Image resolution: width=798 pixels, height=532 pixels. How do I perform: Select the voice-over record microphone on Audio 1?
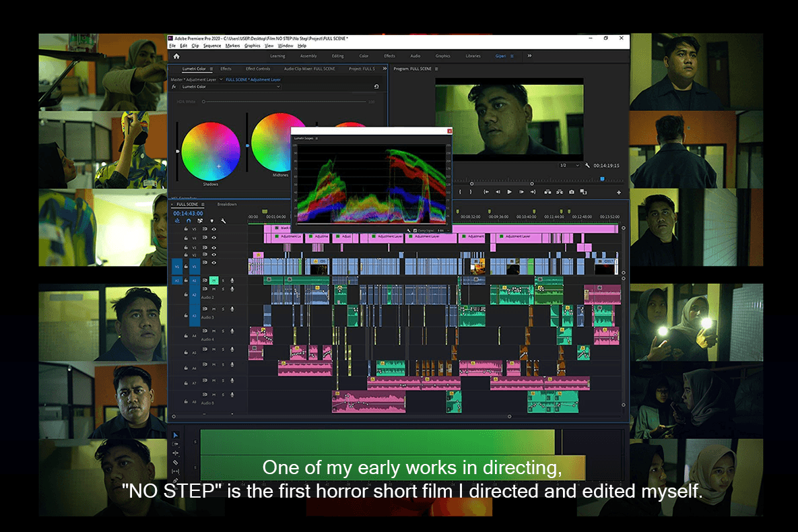[232, 281]
